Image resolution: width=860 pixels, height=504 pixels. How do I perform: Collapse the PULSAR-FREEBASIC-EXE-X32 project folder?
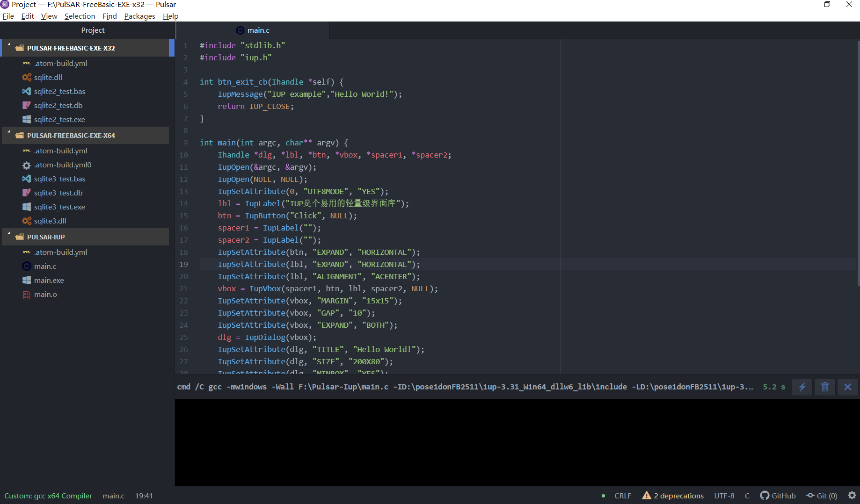click(x=9, y=45)
